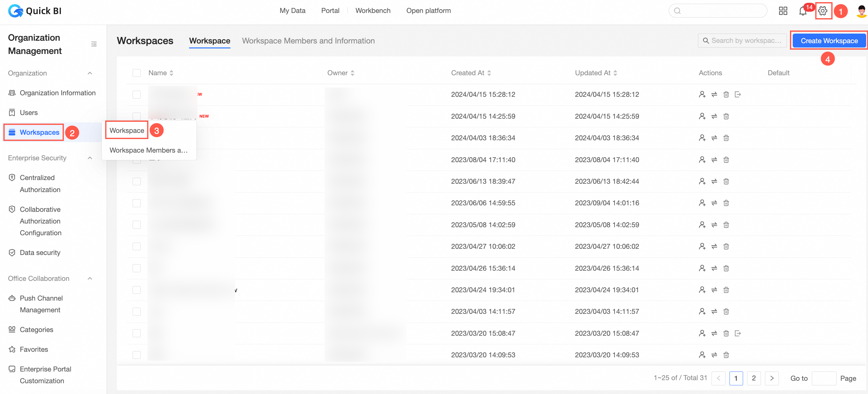Delete the 2024/04/03 18:36:34 workspace
This screenshot has width=868, height=394.
(726, 138)
